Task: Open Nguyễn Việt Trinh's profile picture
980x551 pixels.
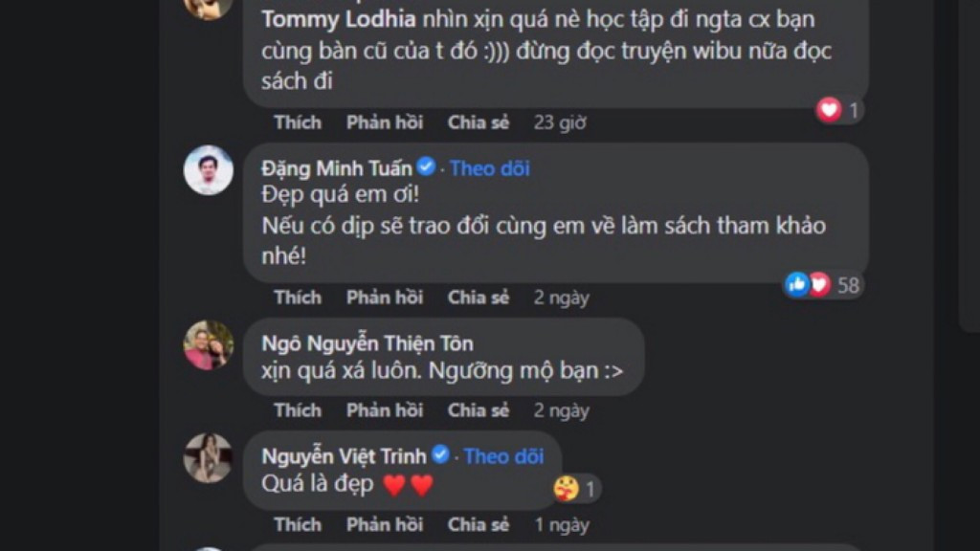Action: pos(207,458)
